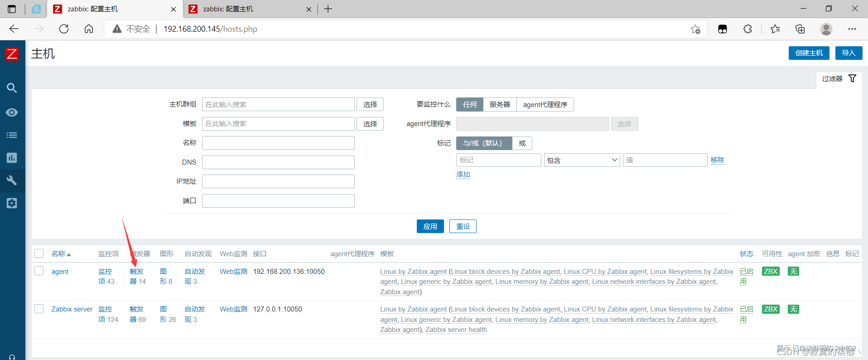
Task: Open the collections icon
Action: coord(800,29)
